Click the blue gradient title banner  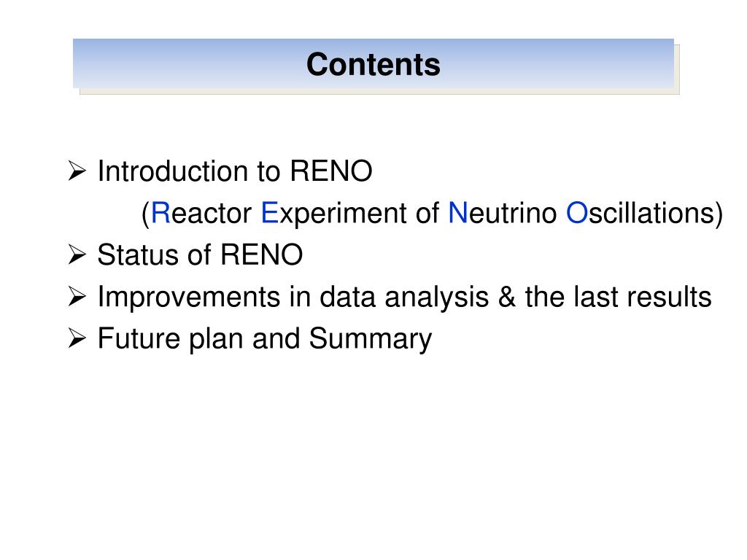click(373, 63)
